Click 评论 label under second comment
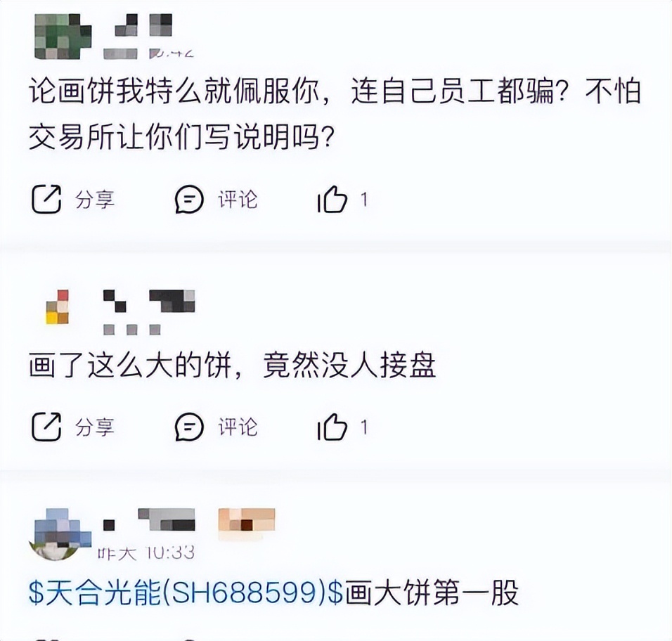Image resolution: width=672 pixels, height=641 pixels. (x=238, y=427)
